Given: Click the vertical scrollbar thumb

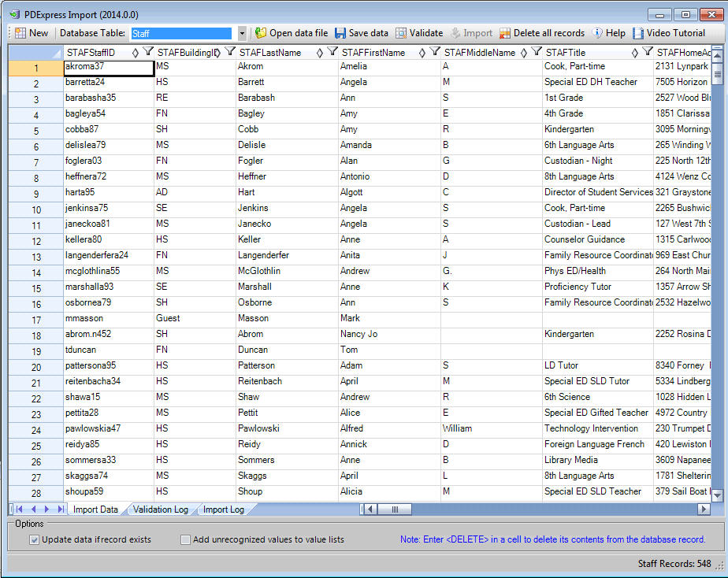Looking at the screenshot, I should point(717,74).
